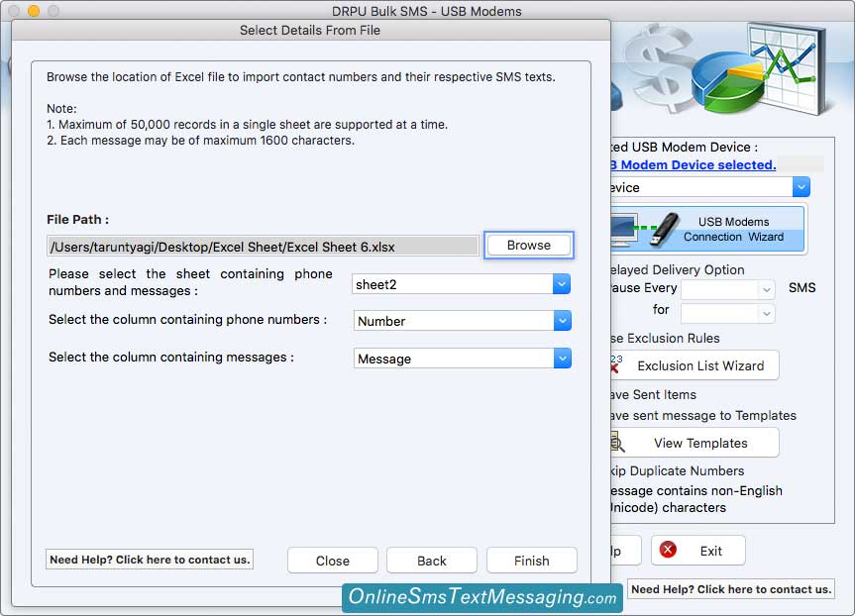855x616 pixels.
Task: Click the 'Select Details From File' title
Action: pos(310,30)
